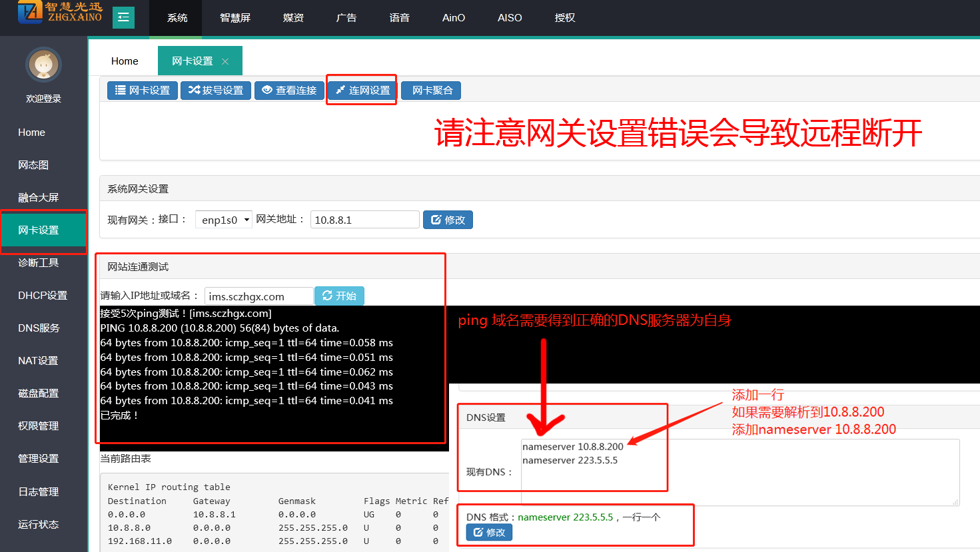Click the 网卡聚合 button
The image size is (980, 552).
[432, 91]
